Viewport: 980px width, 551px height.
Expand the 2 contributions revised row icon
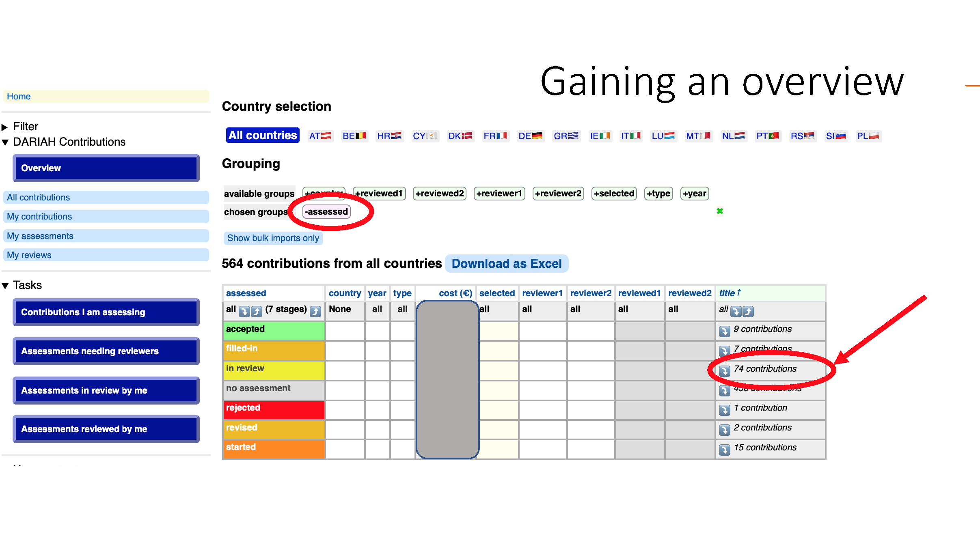click(x=724, y=430)
